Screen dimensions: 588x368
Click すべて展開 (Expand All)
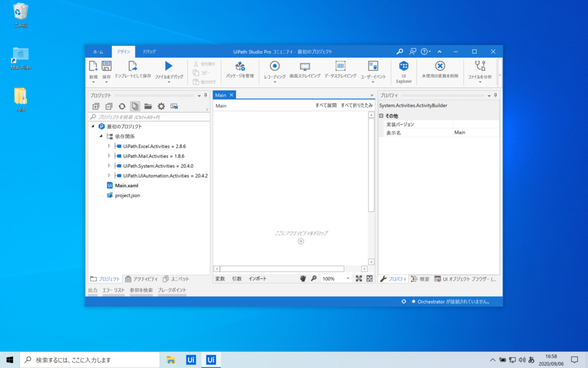(326, 106)
